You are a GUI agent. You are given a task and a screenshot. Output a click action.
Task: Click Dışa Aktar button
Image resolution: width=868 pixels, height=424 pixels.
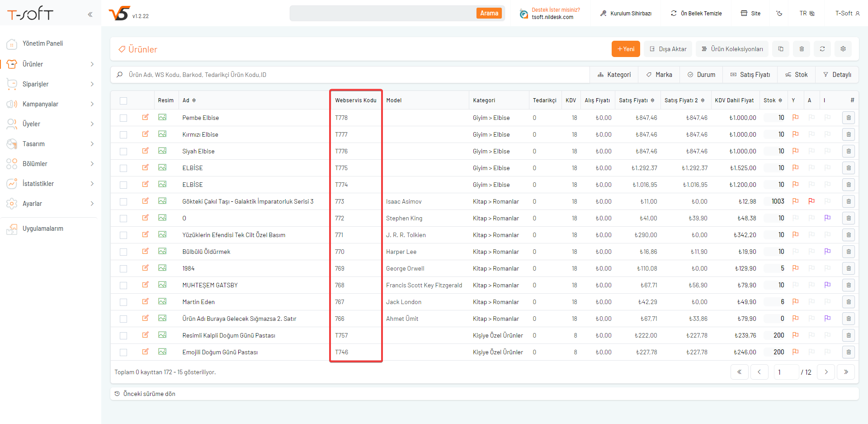[x=668, y=49]
